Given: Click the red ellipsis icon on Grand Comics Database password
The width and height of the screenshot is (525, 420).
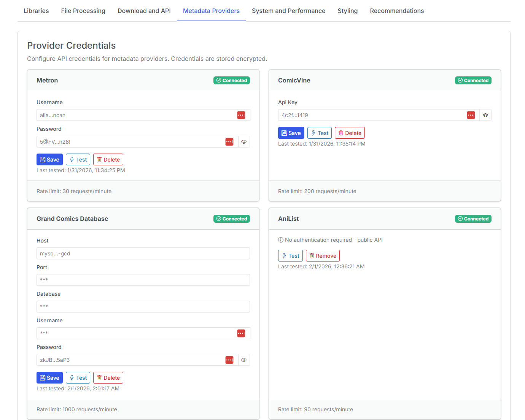Looking at the screenshot, I should pyautogui.click(x=229, y=360).
